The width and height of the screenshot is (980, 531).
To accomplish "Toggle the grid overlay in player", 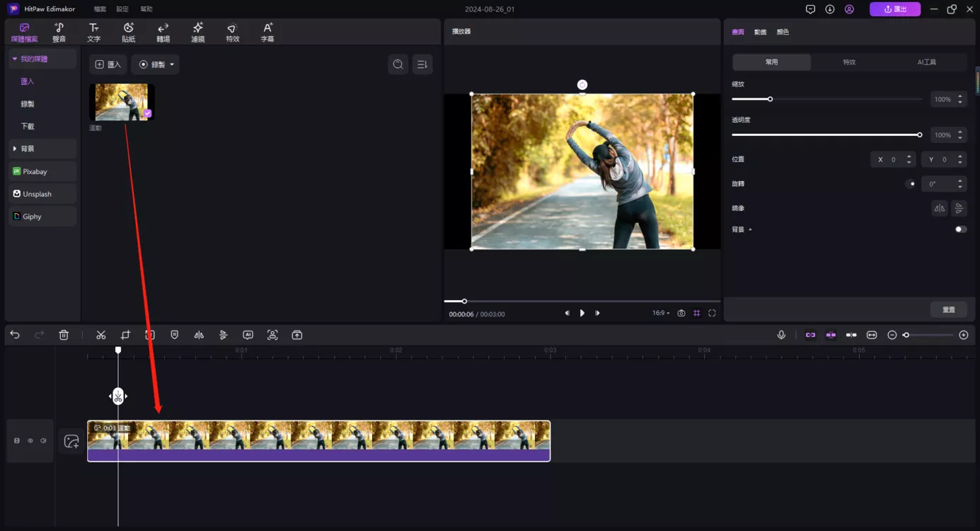I will pyautogui.click(x=697, y=313).
